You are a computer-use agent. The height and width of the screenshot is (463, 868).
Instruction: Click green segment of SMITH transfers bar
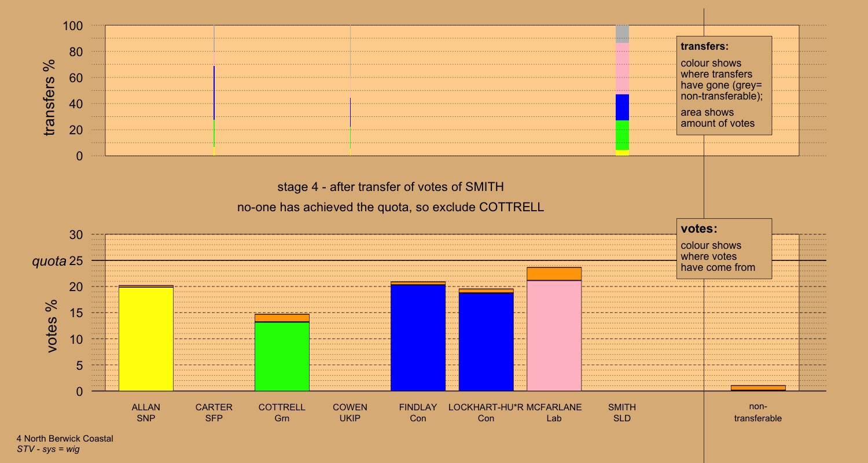622,135
